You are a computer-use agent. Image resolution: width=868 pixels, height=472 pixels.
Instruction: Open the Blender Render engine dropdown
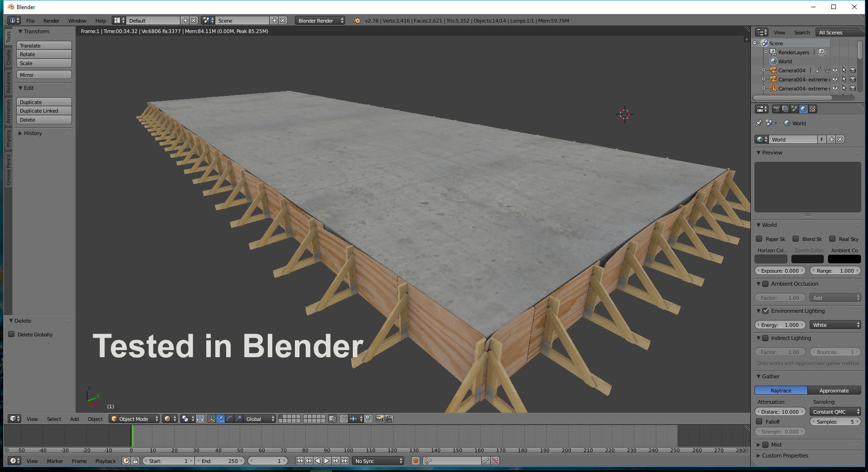pos(320,20)
